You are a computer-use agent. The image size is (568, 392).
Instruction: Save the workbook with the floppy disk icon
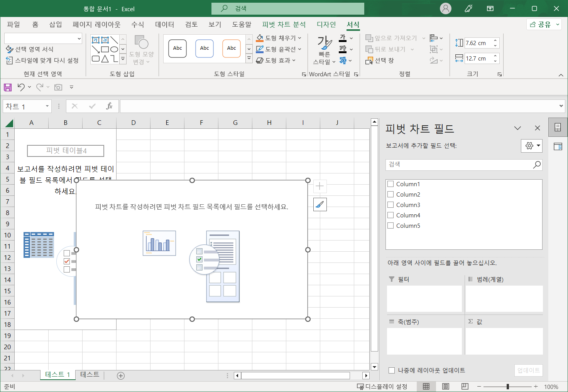point(8,87)
